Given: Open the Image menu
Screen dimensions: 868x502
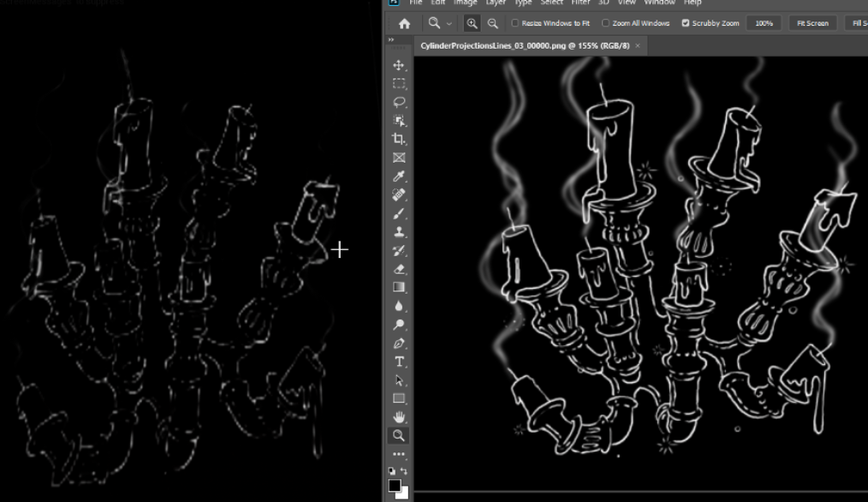Looking at the screenshot, I should tap(466, 3).
